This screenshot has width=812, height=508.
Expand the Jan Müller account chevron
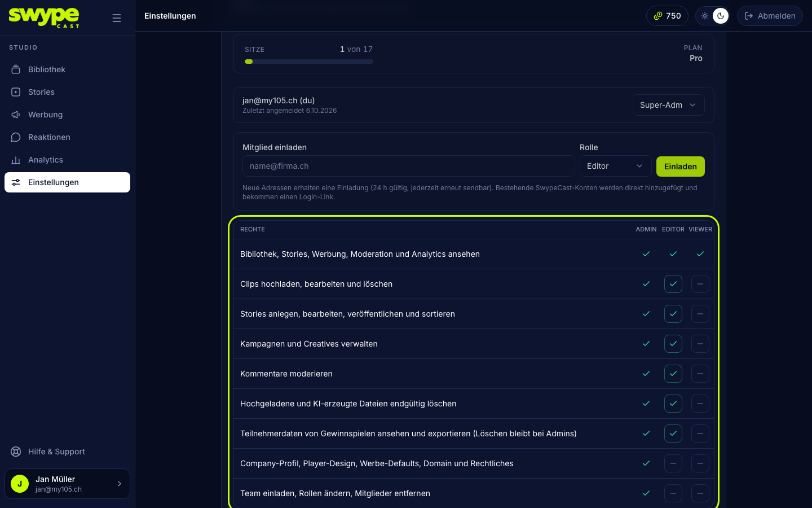tap(119, 484)
